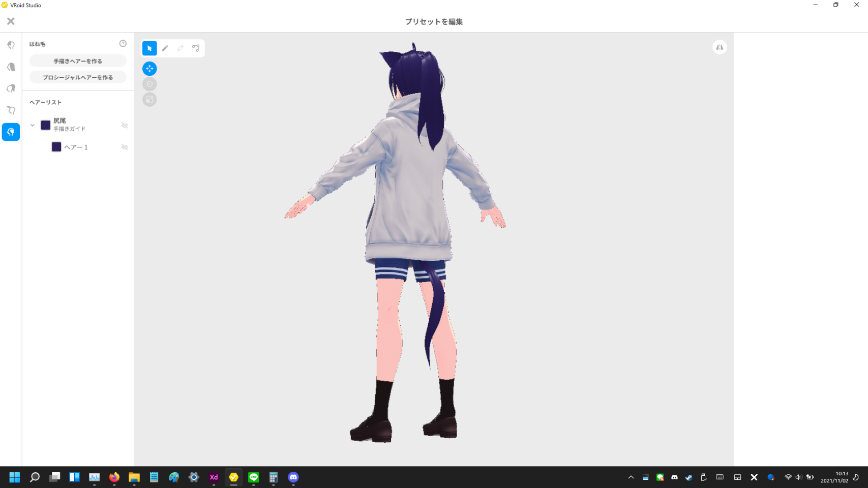This screenshot has height=488, width=868.
Task: Open the taskbar clock and date
Action: coord(834,477)
